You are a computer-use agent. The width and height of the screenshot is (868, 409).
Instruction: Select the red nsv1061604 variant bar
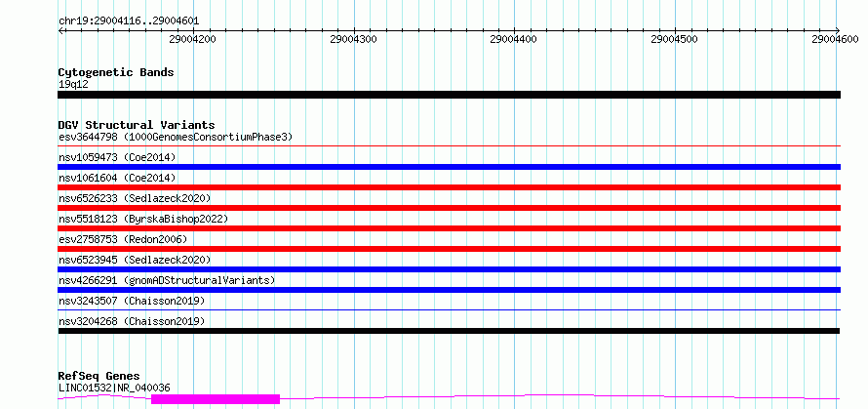tap(449, 187)
